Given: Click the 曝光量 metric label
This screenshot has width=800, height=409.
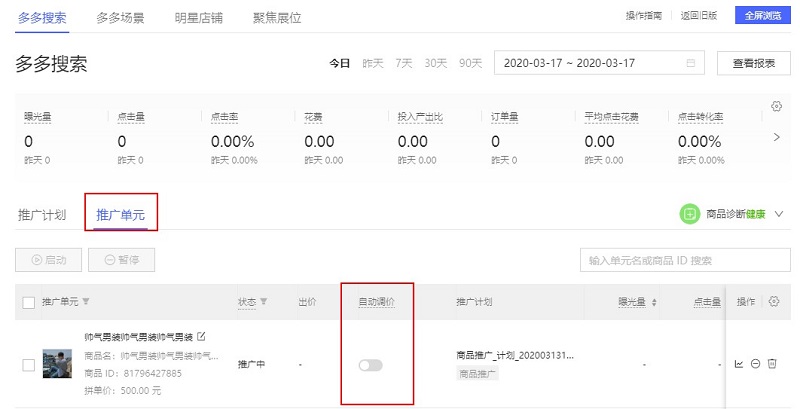Looking at the screenshot, I should (x=38, y=117).
